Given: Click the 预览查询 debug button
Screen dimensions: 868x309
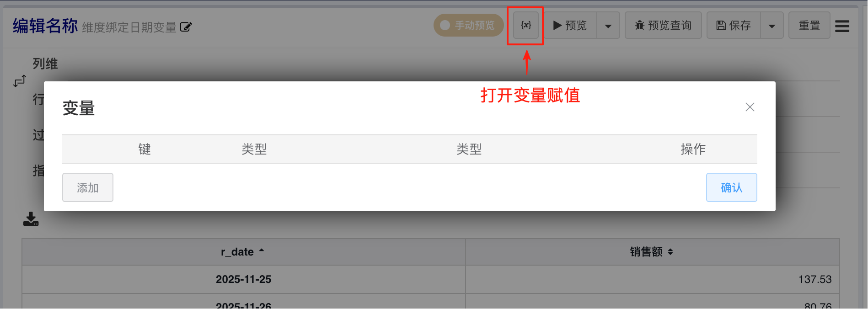Looking at the screenshot, I should (663, 25).
